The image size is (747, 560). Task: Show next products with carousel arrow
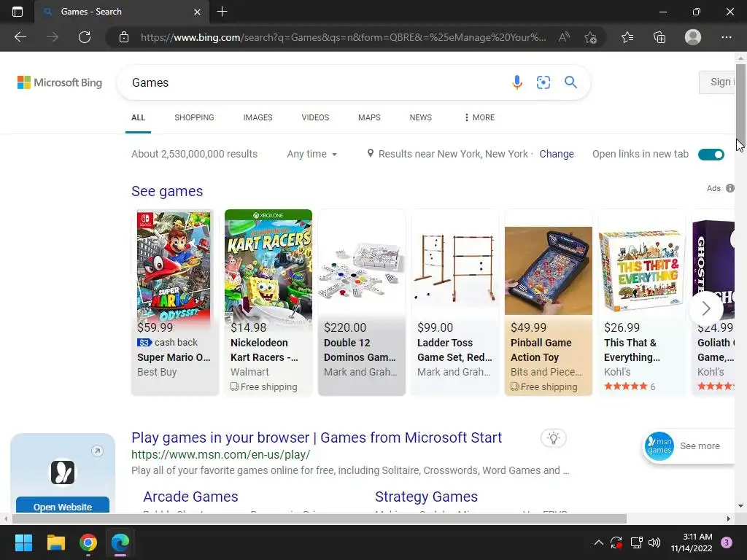[706, 308]
